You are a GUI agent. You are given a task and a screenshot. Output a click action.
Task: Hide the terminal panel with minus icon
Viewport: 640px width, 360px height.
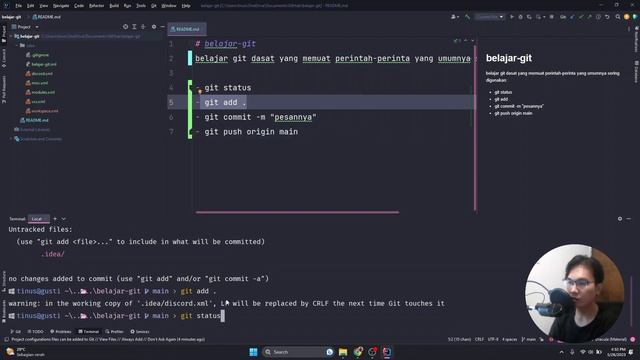coord(629,219)
